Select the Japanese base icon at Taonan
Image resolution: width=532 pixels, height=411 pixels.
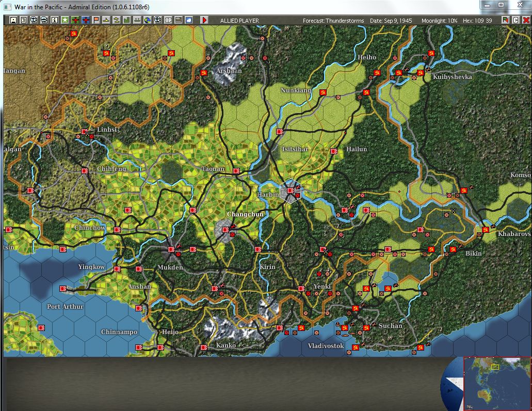[236, 171]
